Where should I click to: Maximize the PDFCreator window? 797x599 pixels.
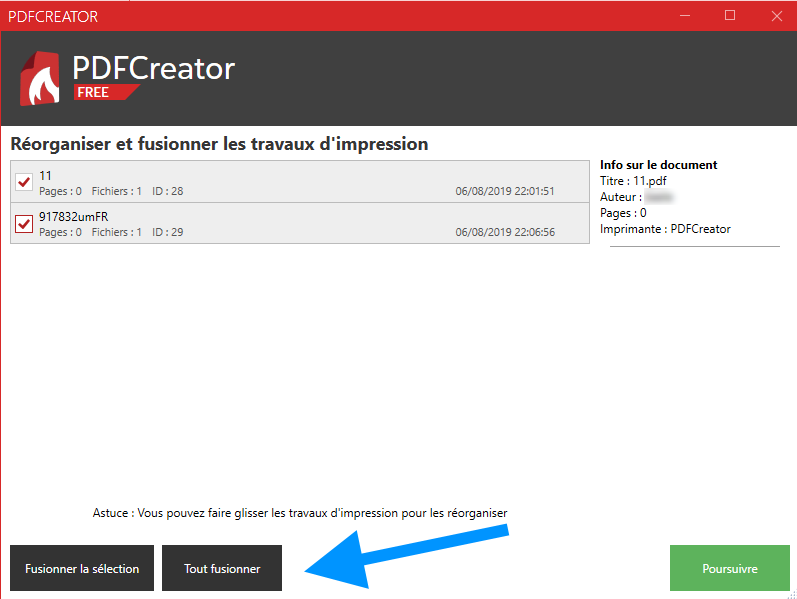coord(730,16)
